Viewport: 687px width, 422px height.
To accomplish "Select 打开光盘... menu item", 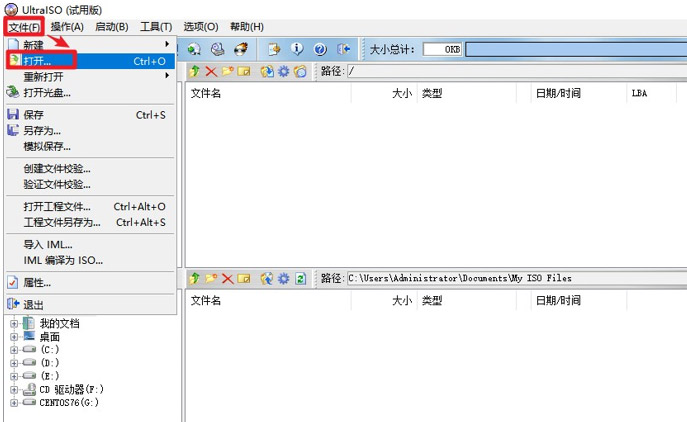I will tap(89, 92).
